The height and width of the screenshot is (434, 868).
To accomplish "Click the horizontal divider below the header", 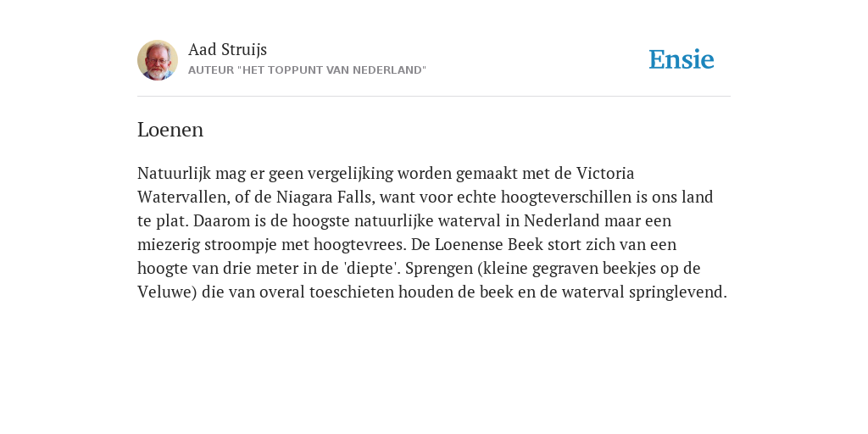I will pos(434,97).
